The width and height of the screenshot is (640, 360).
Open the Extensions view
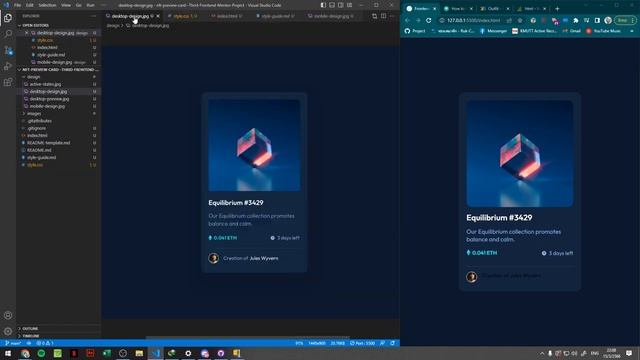(8, 82)
